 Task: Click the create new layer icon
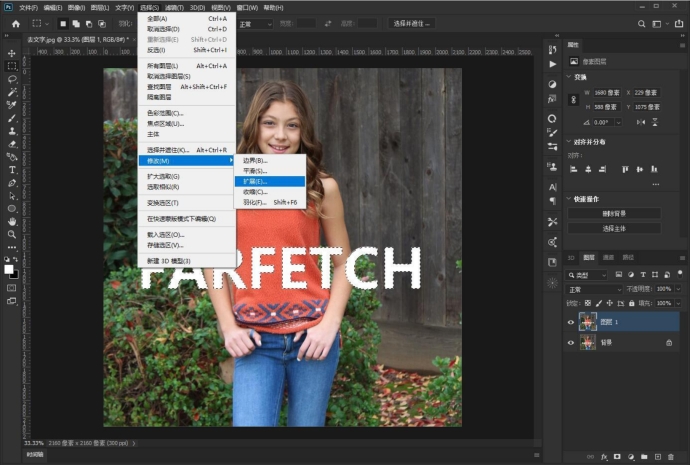click(x=658, y=457)
